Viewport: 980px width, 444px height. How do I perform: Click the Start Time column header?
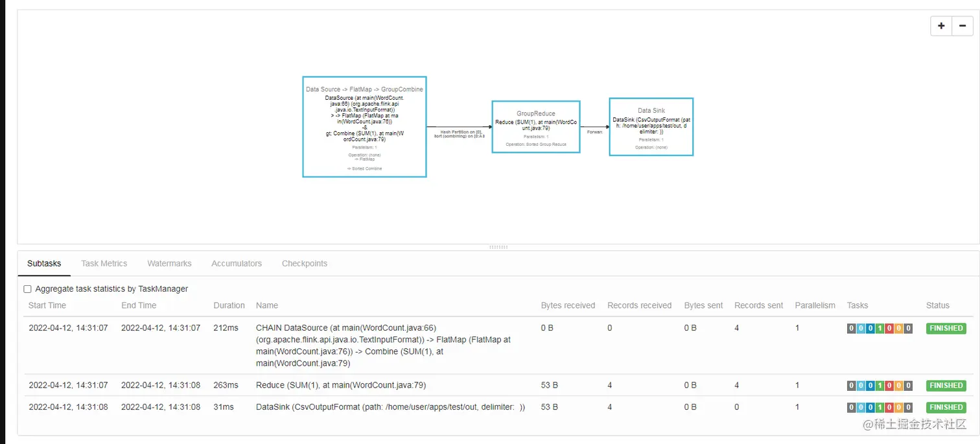(47, 305)
